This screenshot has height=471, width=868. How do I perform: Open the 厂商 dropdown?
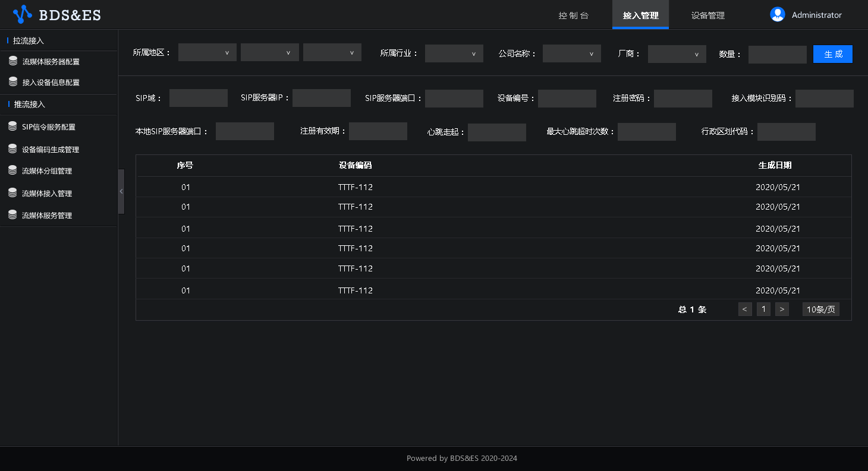click(x=677, y=53)
